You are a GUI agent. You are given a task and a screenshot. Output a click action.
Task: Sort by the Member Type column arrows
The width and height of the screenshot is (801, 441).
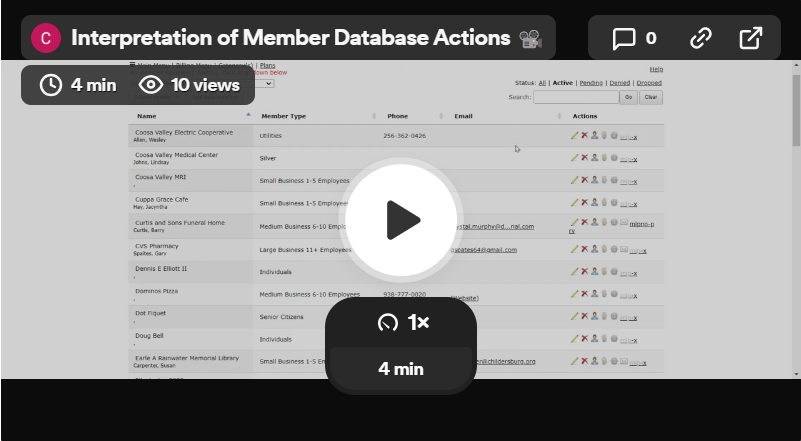tap(374, 116)
